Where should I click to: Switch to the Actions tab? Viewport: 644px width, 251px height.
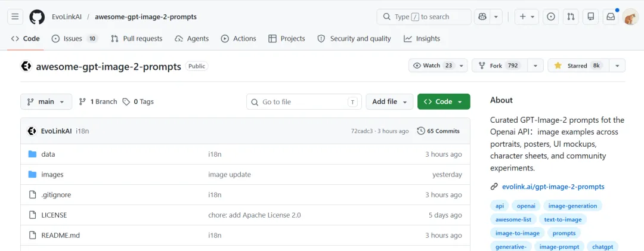(x=239, y=39)
